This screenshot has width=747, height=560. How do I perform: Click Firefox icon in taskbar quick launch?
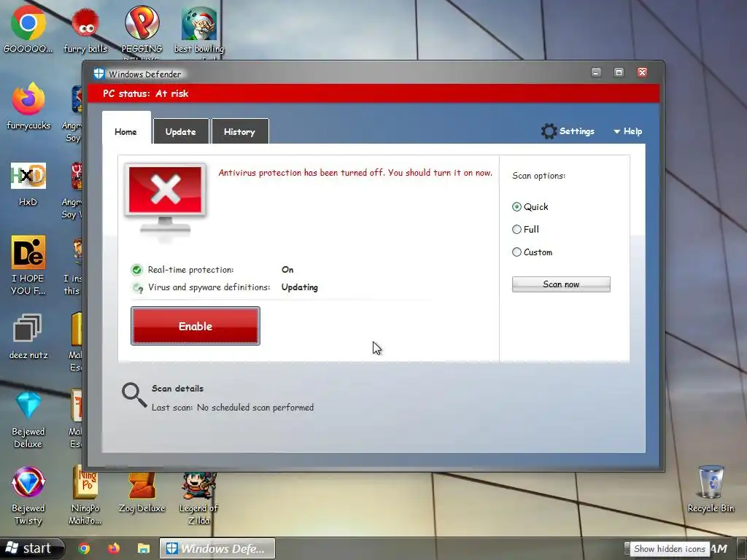(x=114, y=548)
